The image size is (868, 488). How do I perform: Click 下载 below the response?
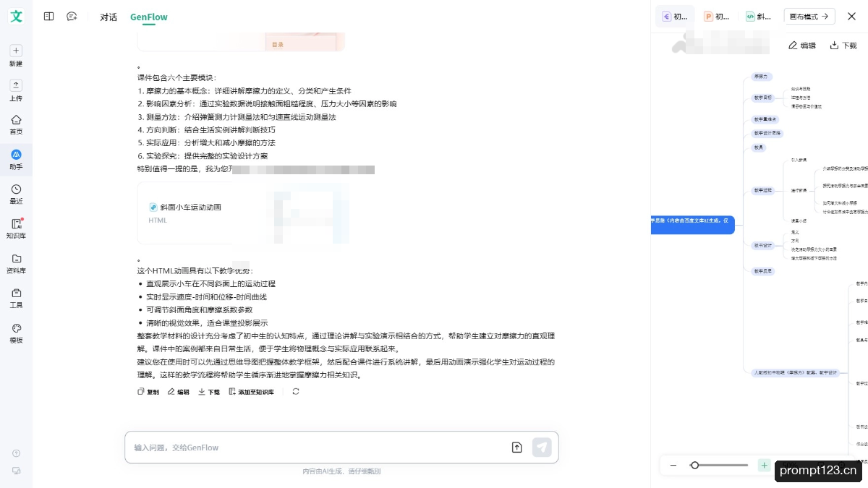coord(209,392)
